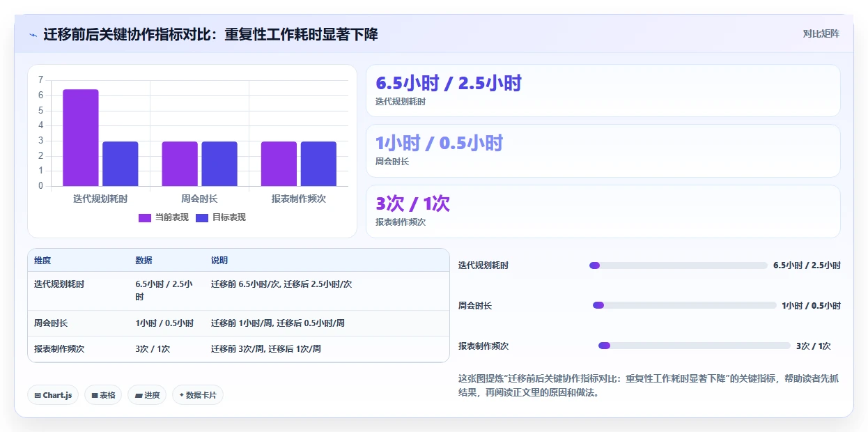Image resolution: width=868 pixels, height=432 pixels.
Task: Click the 周会时长 x-axis label in chart
Action: coord(199,199)
